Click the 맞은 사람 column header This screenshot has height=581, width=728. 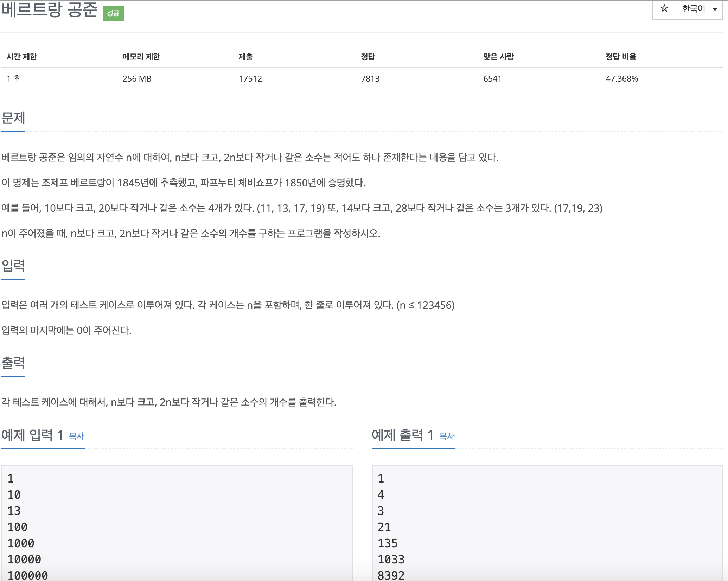point(498,57)
